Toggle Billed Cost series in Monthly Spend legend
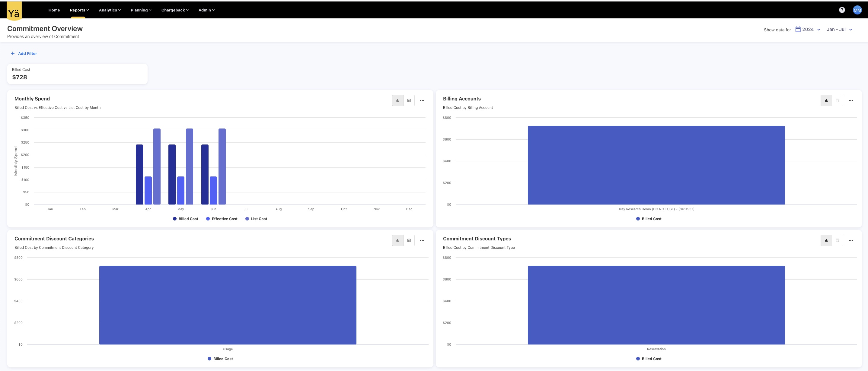The width and height of the screenshot is (868, 371). click(185, 219)
